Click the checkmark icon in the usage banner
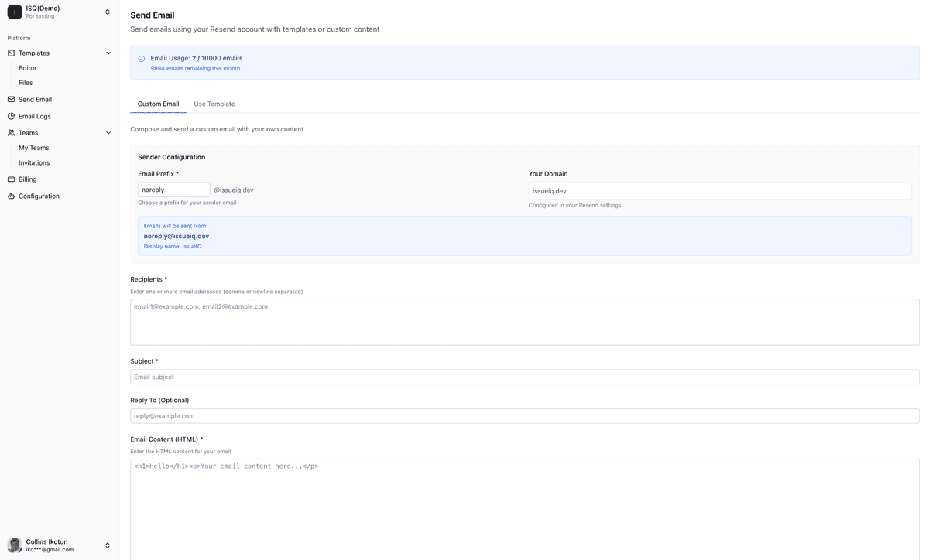Screen dimensions: 929x560 pyautogui.click(x=141, y=58)
